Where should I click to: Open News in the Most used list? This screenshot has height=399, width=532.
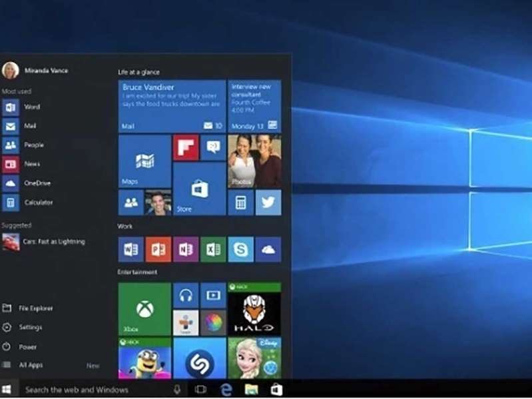21,165
